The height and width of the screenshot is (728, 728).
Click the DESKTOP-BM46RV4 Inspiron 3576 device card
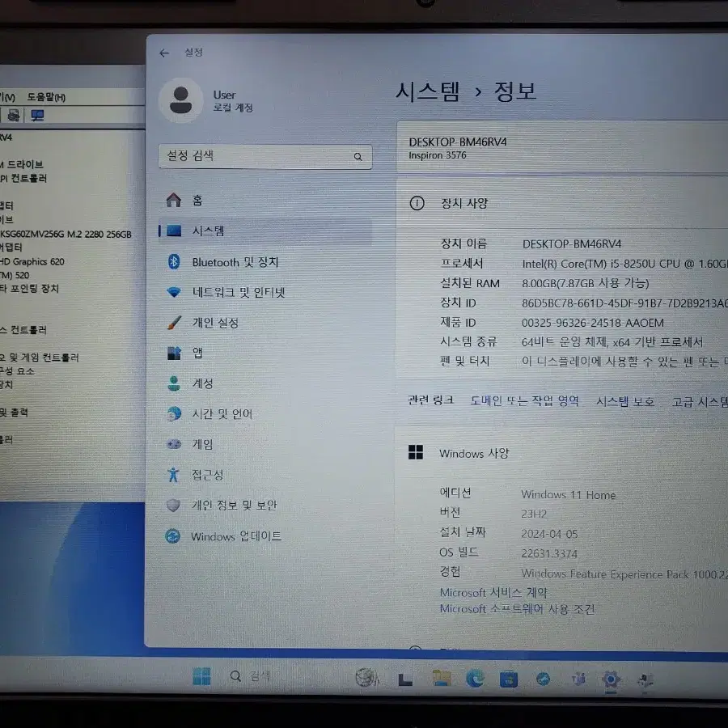pyautogui.click(x=562, y=148)
